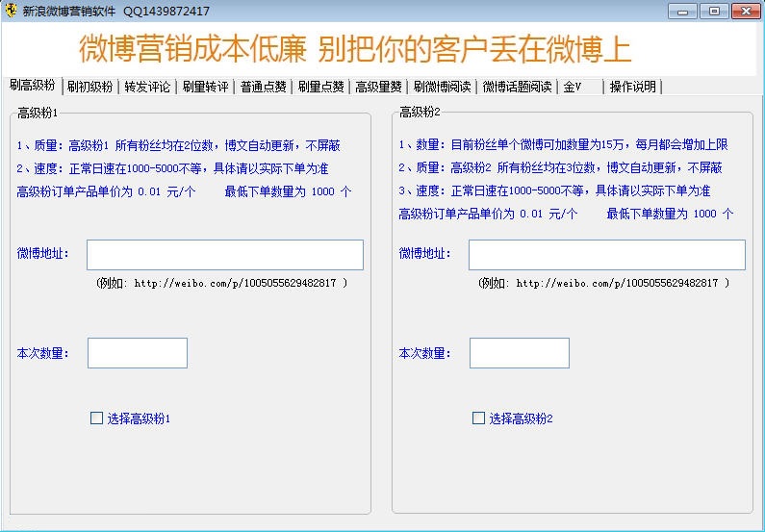The height and width of the screenshot is (532, 765).
Task: Click the 高级粉1 price text '0.01 元/个'
Action: tap(166, 191)
